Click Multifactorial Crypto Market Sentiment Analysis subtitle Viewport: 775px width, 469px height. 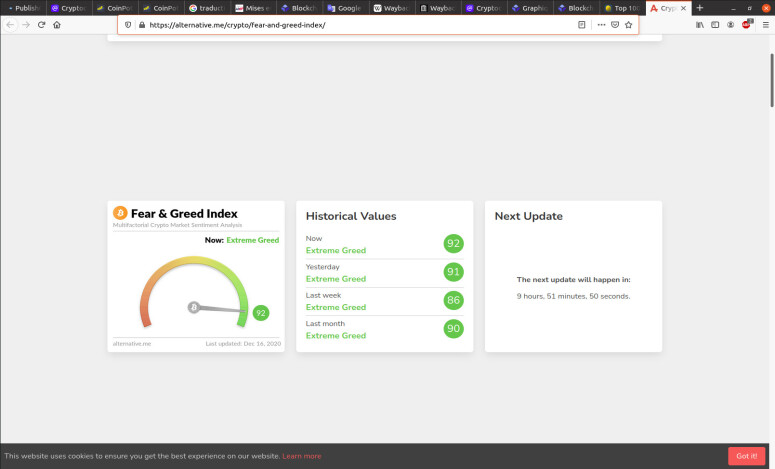(177, 225)
